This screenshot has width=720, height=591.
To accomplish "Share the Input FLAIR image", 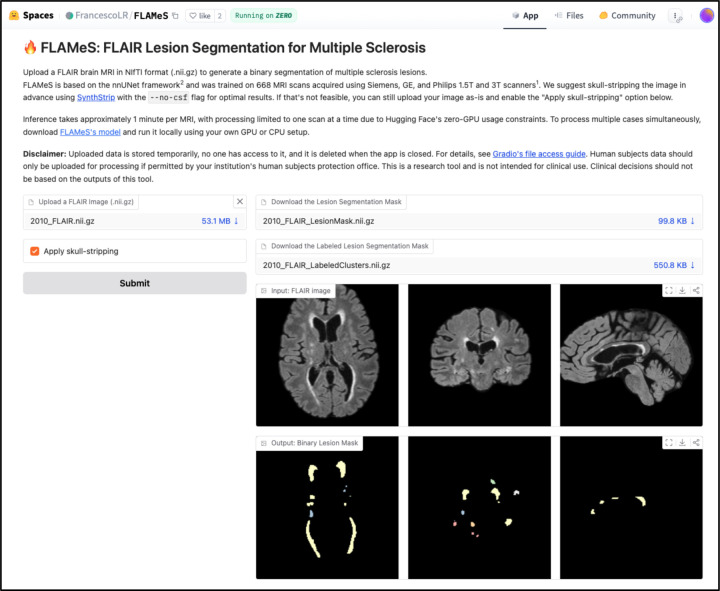I will [x=696, y=290].
